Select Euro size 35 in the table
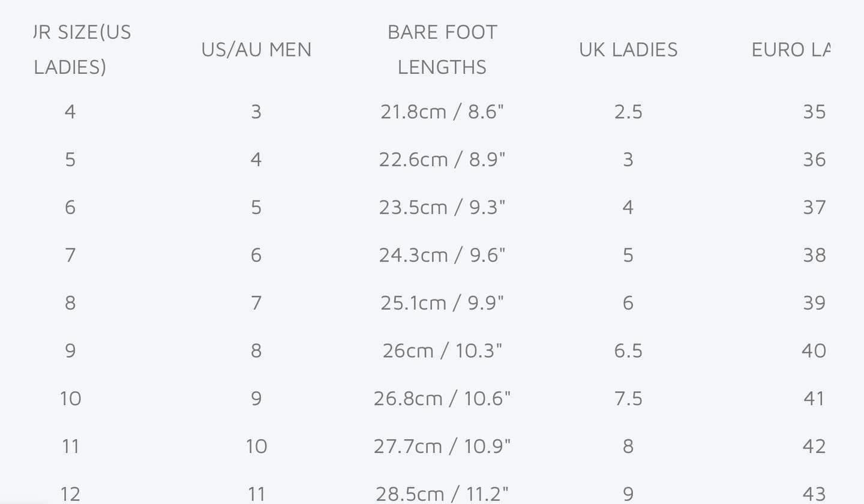The width and height of the screenshot is (864, 504). click(x=814, y=112)
